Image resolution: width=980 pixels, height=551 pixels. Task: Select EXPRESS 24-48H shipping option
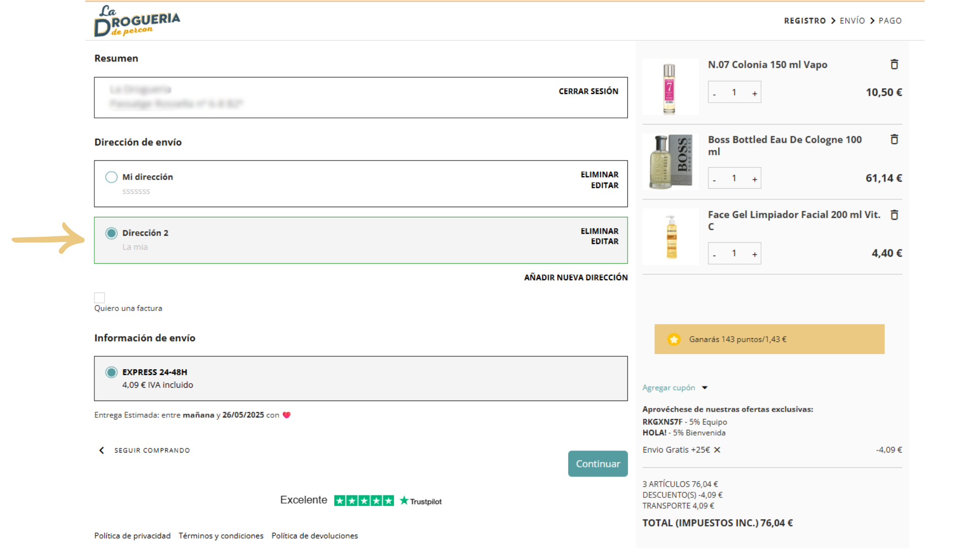111,372
